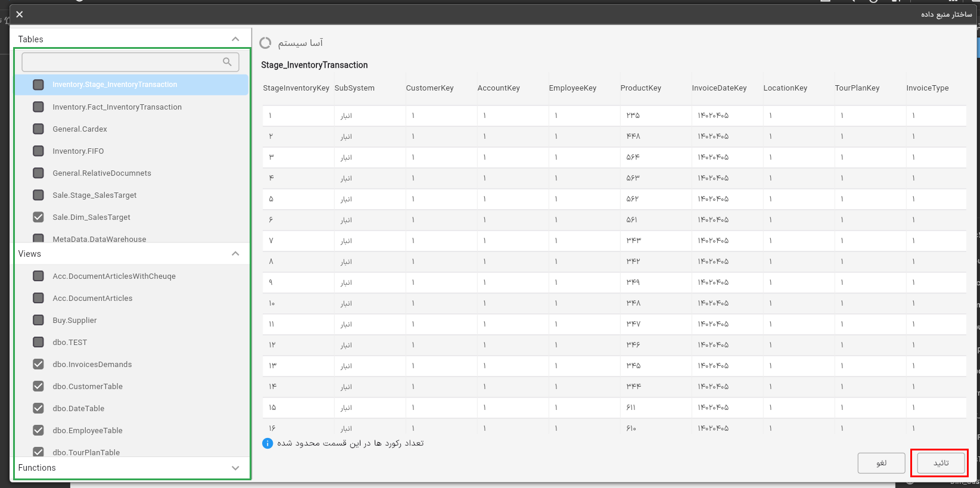Click the Functions section header label
Image resolution: width=980 pixels, height=488 pixels.
click(x=37, y=468)
